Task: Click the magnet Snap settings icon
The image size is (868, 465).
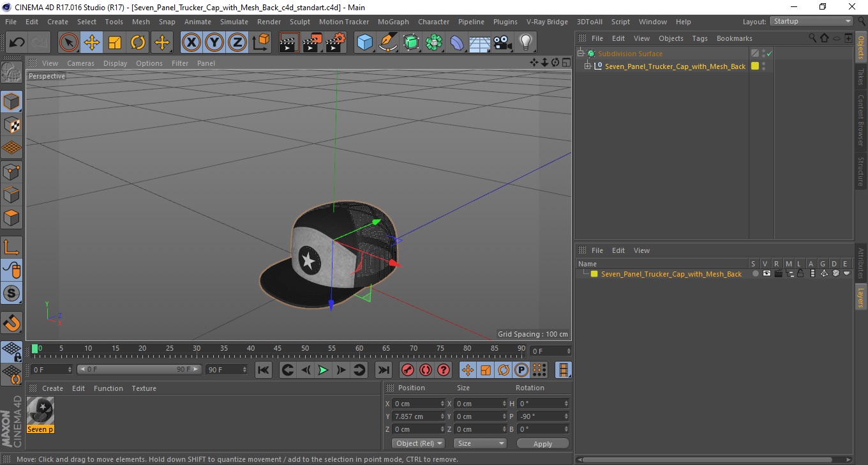Action: 11,323
